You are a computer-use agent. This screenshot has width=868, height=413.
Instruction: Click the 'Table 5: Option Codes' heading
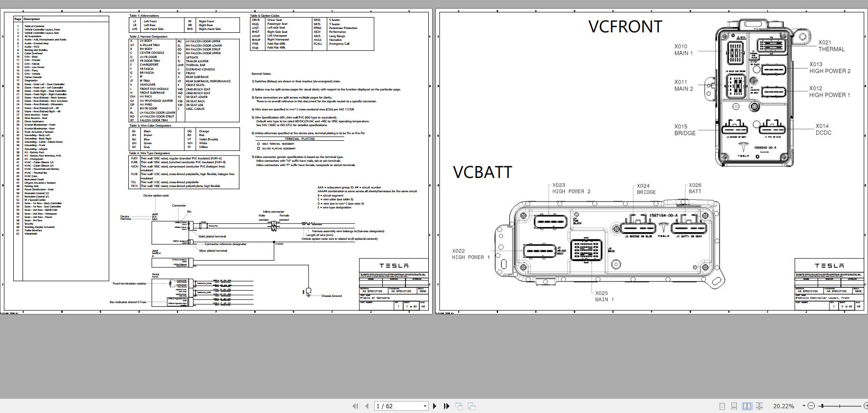pyautogui.click(x=265, y=16)
